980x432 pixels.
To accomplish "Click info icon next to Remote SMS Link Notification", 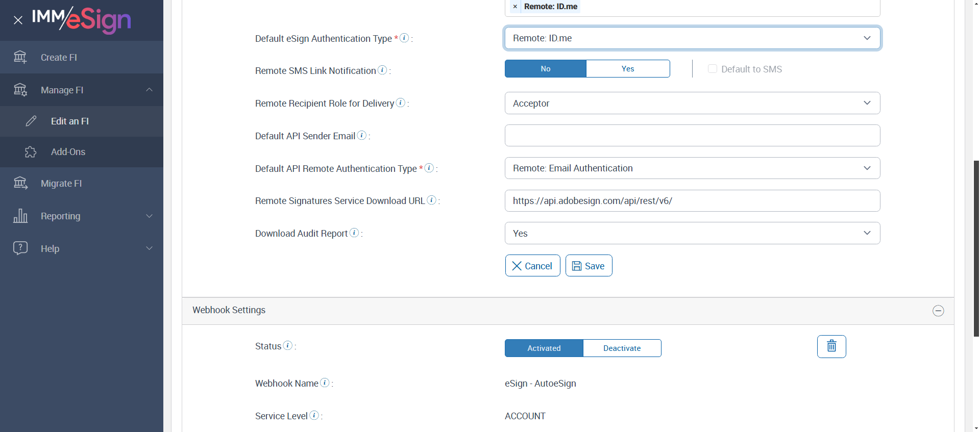I will 382,70.
